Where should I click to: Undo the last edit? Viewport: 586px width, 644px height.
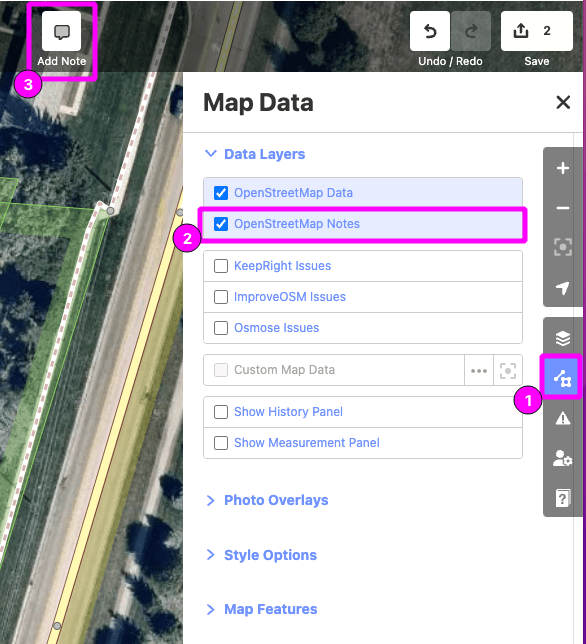(430, 31)
